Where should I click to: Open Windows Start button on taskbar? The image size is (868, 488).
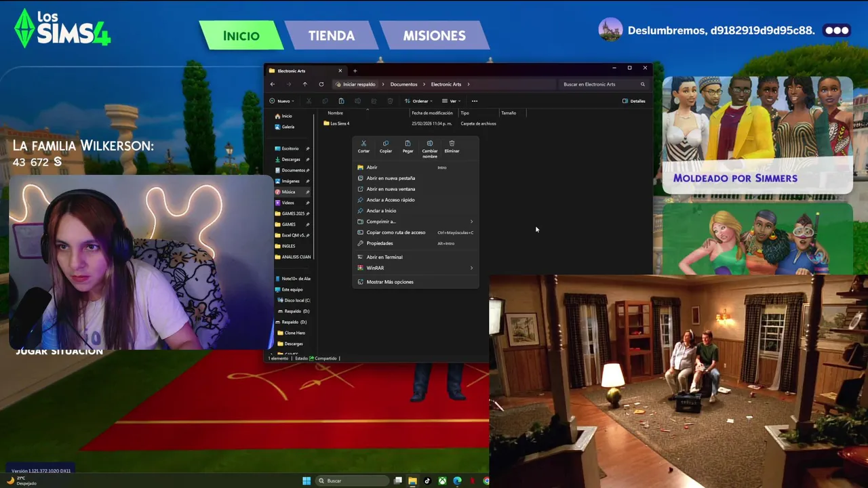tap(307, 481)
